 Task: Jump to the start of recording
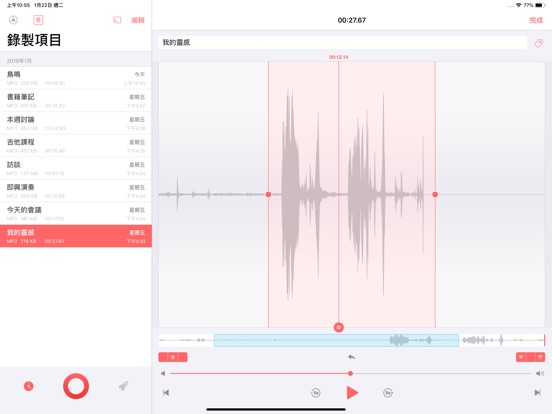[x=166, y=393]
